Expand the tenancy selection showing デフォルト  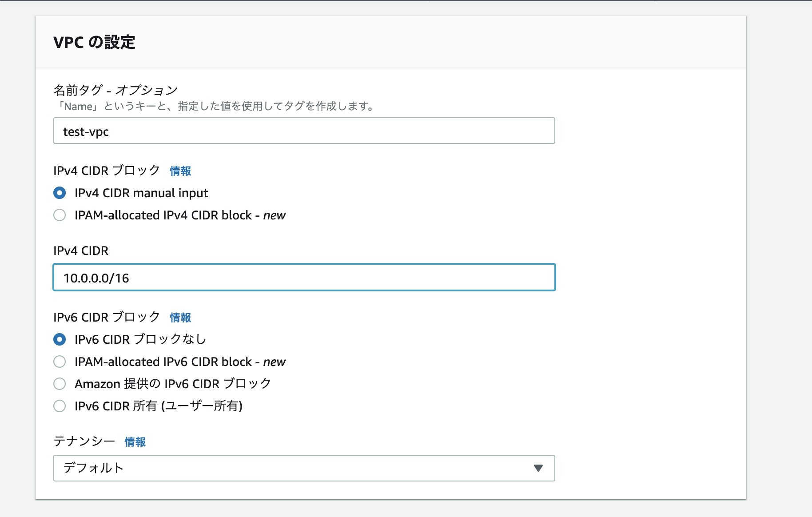pos(303,468)
